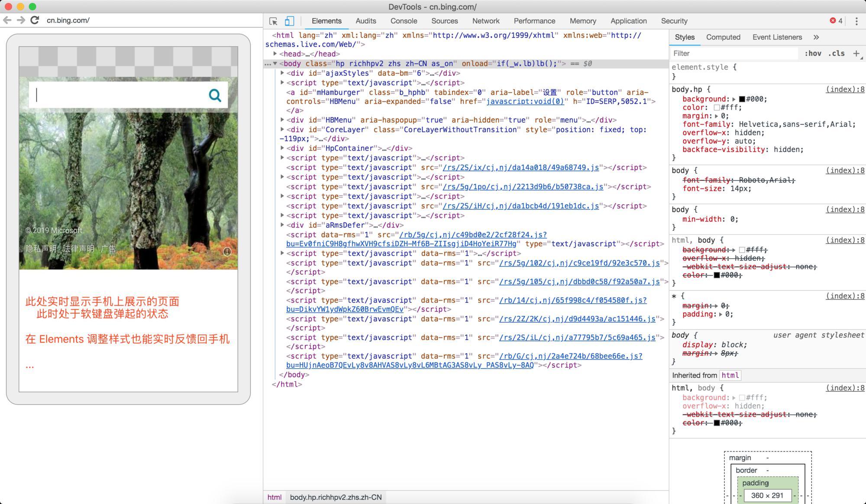Click the page reload icon

(x=34, y=19)
